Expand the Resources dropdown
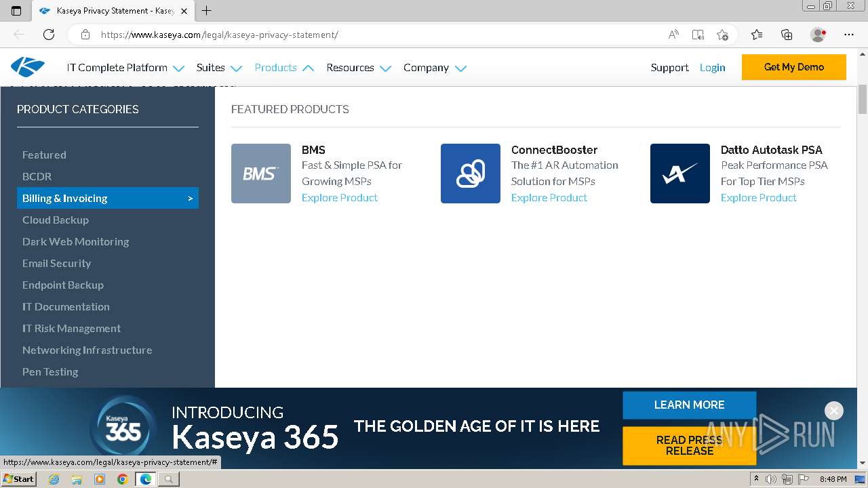Screen dimensions: 868x488 (359, 68)
